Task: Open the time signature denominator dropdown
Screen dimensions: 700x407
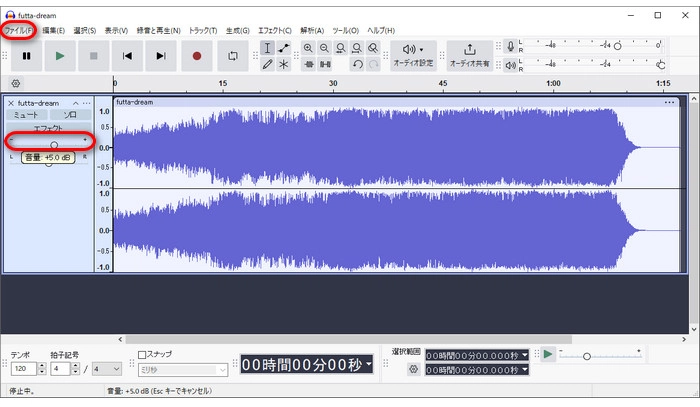Action: tap(106, 369)
